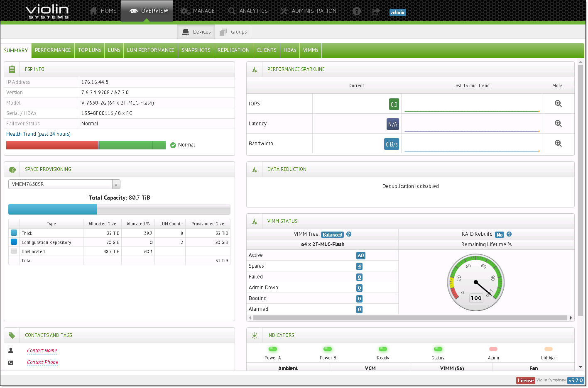Viewport: 588px width, 388px height.
Task: Switch to the Groups tab
Action: click(233, 32)
